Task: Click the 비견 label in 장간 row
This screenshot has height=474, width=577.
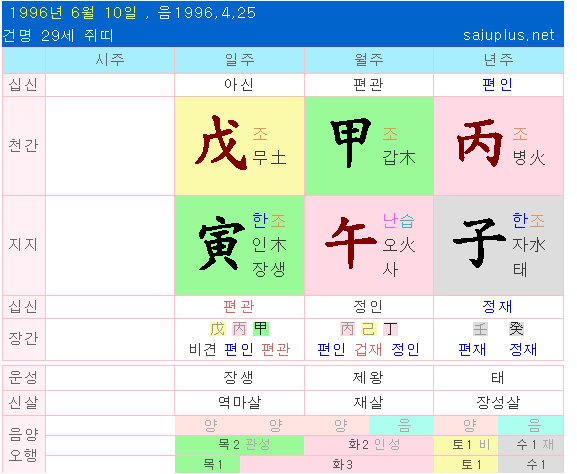Action: (202, 349)
